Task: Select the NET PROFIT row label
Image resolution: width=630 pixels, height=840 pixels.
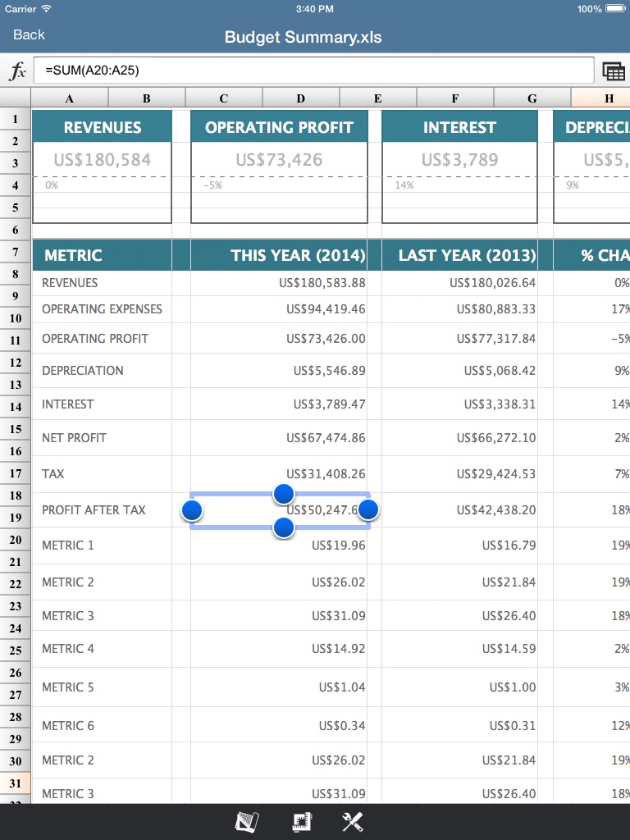Action: pyautogui.click(x=74, y=438)
